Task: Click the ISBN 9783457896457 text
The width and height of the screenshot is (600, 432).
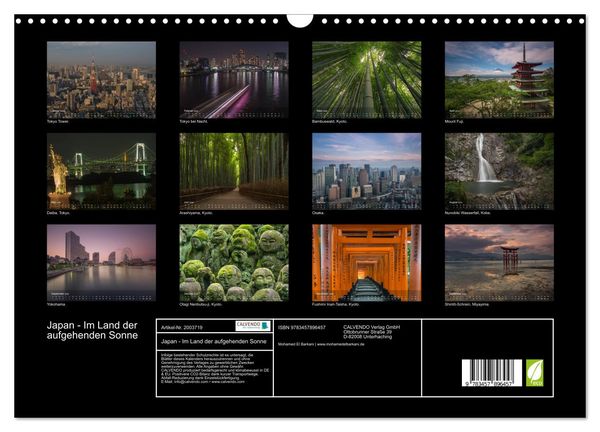Action: tap(302, 328)
